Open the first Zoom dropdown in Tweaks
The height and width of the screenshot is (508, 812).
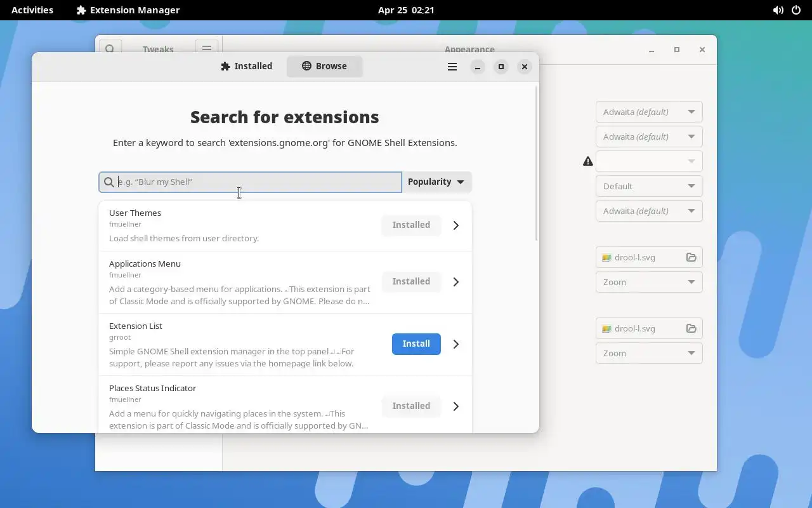(x=649, y=282)
